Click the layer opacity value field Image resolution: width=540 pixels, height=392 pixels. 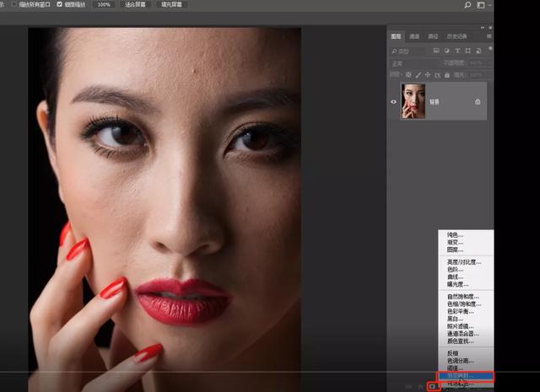[476, 63]
